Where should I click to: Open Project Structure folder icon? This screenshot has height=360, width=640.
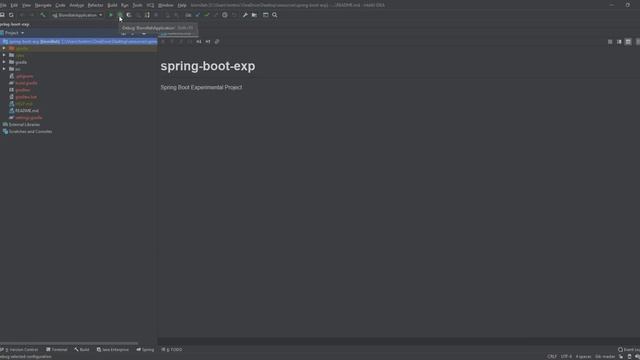pyautogui.click(x=254, y=15)
